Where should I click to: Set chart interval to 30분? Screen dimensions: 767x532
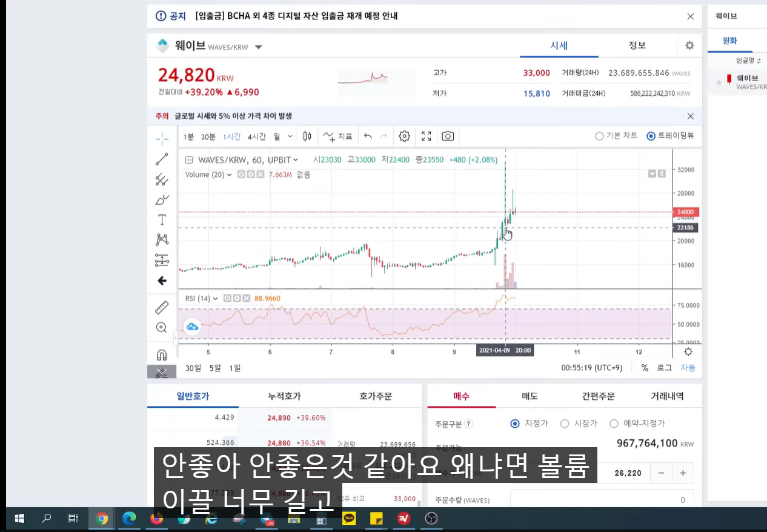(208, 137)
